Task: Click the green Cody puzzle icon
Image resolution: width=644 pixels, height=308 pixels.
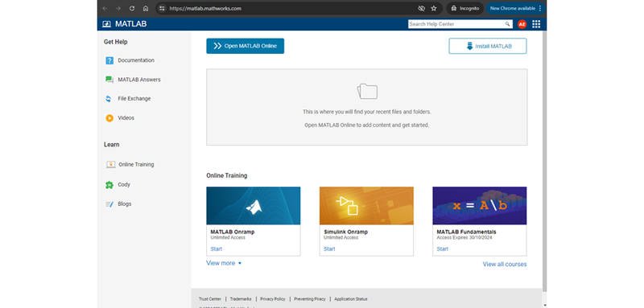Action: [109, 185]
